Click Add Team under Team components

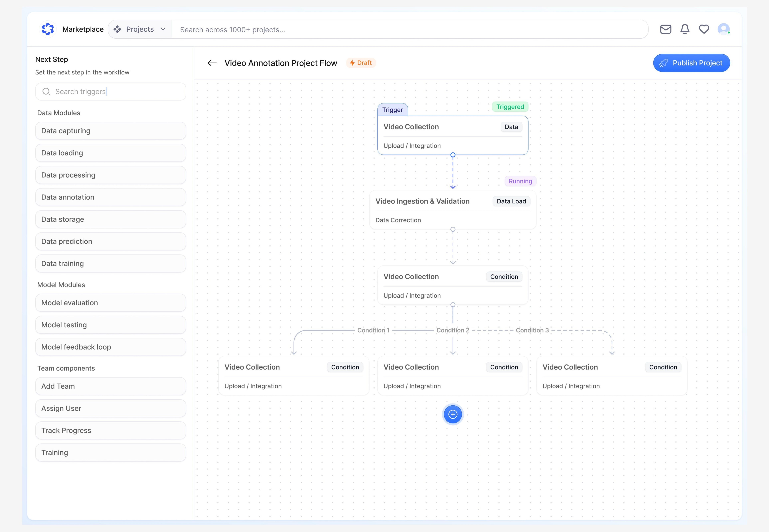tap(110, 386)
